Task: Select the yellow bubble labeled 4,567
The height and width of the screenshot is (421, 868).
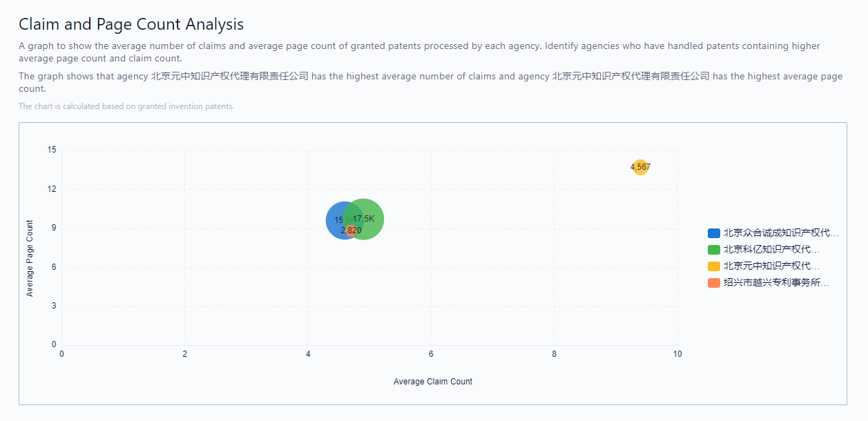Action: point(640,167)
